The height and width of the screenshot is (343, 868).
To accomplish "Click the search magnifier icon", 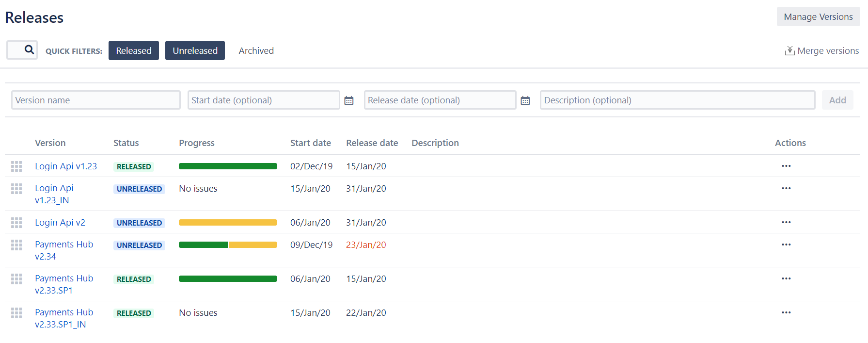I will [29, 49].
